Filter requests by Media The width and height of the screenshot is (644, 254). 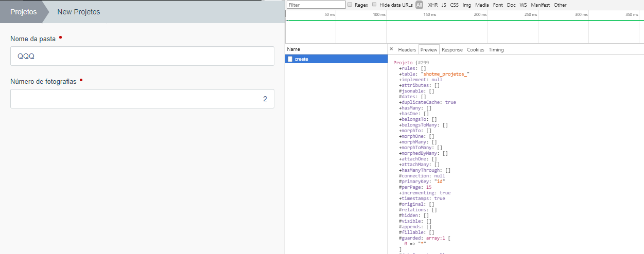click(x=482, y=5)
